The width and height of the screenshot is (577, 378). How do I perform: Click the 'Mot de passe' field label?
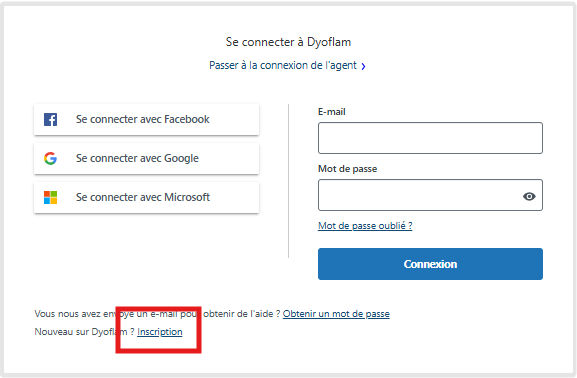347,169
